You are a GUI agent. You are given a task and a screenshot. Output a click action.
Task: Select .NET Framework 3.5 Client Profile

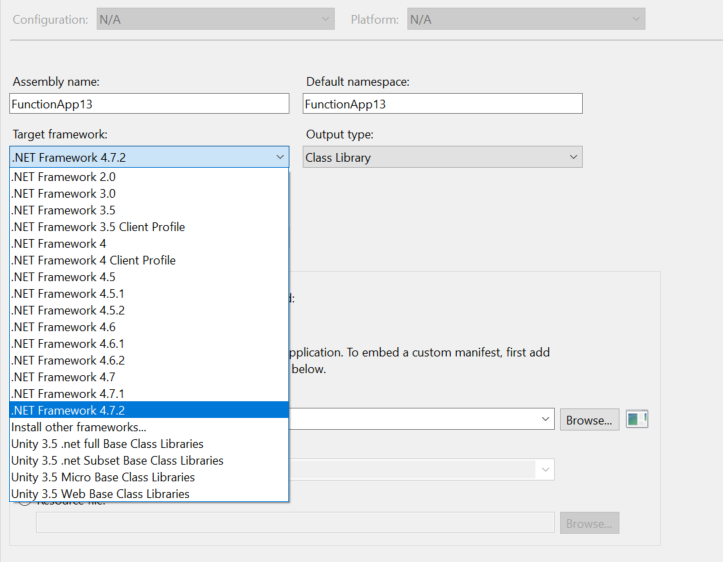click(x=149, y=227)
